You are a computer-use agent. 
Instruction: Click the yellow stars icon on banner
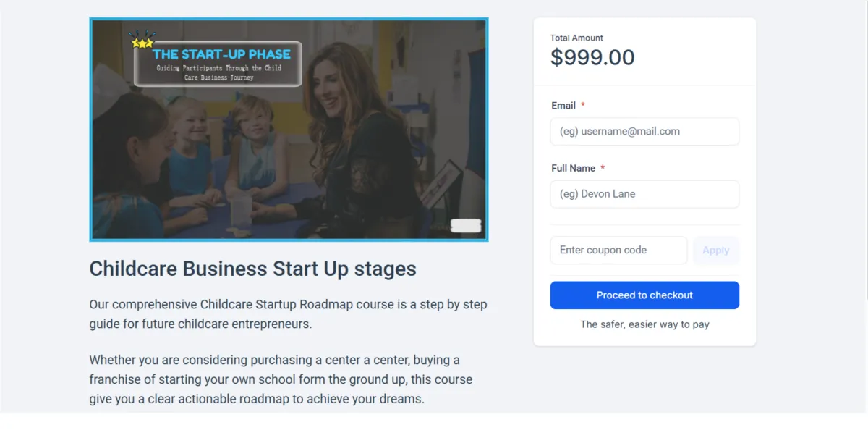tap(142, 41)
